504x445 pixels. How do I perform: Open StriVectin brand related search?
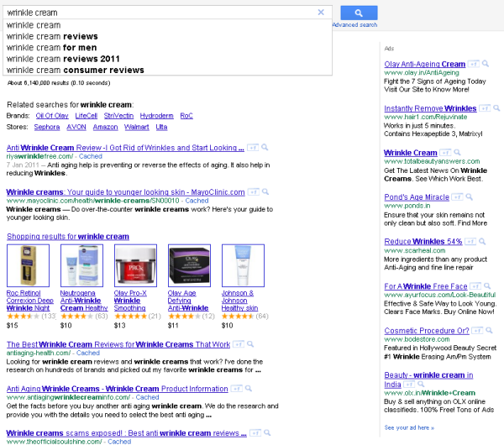click(118, 116)
